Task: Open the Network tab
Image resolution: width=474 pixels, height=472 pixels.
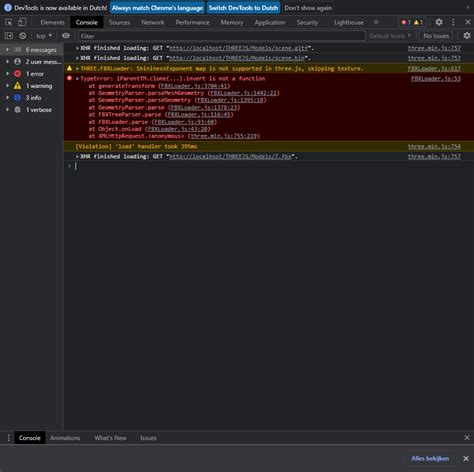Action: tap(153, 22)
